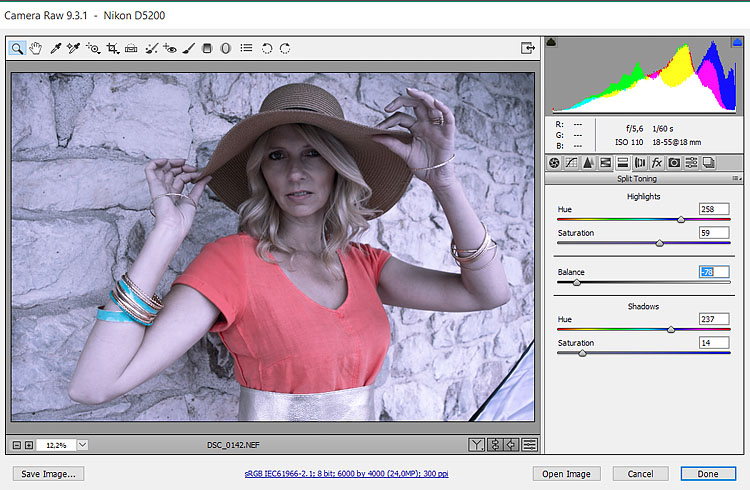The width and height of the screenshot is (750, 490).
Task: Switch to the Effects fx tab
Action: point(657,162)
